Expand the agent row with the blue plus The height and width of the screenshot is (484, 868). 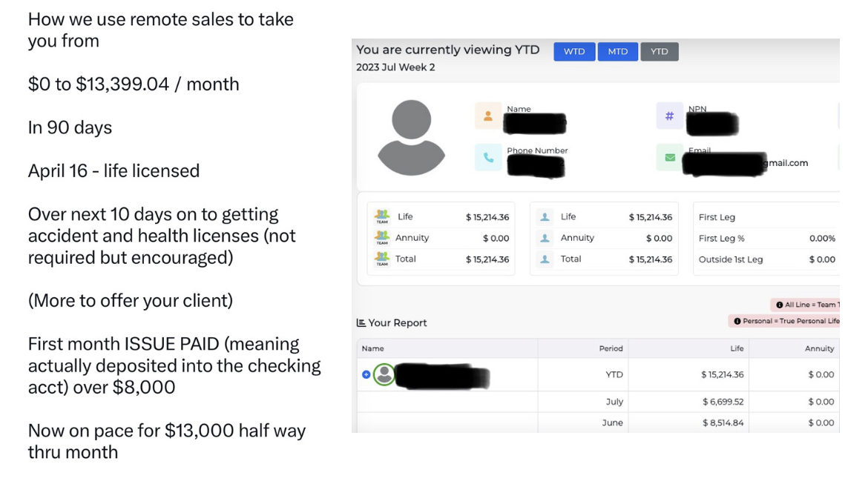tap(365, 374)
